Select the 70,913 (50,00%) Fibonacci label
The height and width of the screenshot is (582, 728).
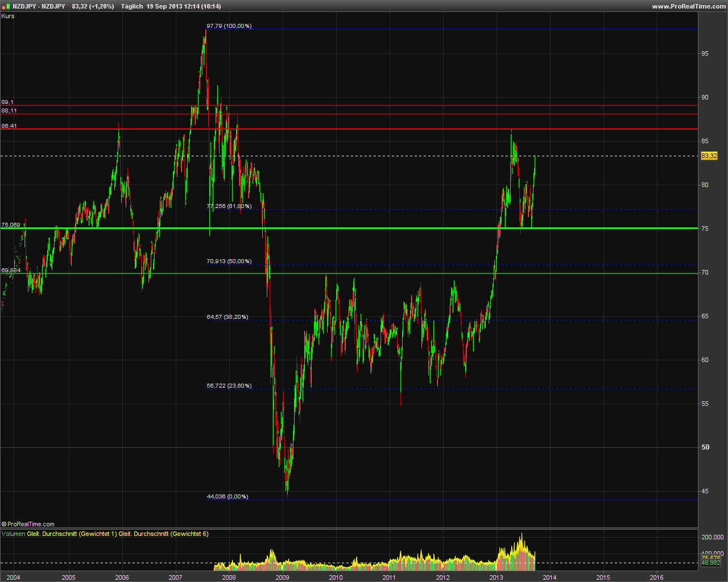coord(229,261)
